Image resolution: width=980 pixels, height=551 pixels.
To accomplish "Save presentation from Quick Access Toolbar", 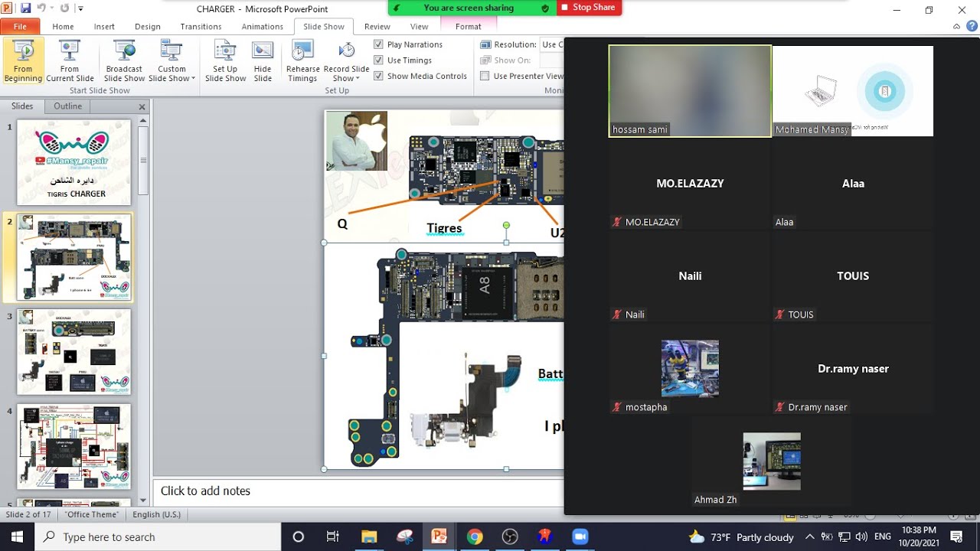I will 26,8.
